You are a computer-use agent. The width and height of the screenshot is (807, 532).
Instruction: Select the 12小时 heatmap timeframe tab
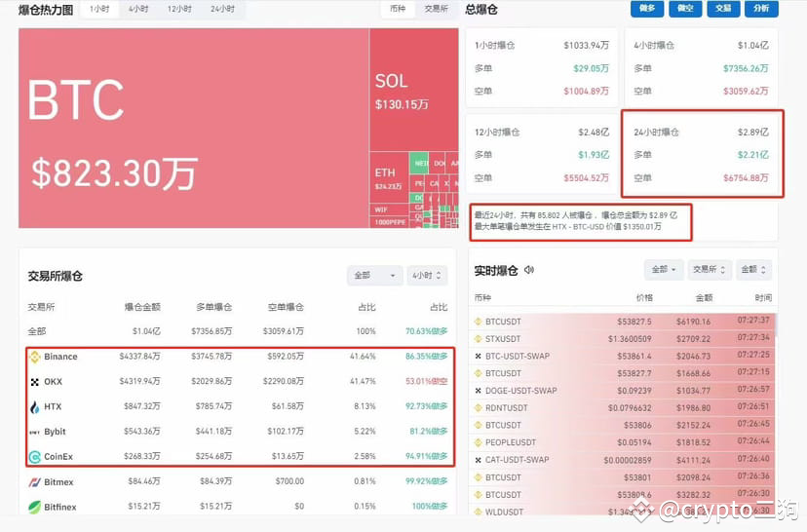[179, 10]
